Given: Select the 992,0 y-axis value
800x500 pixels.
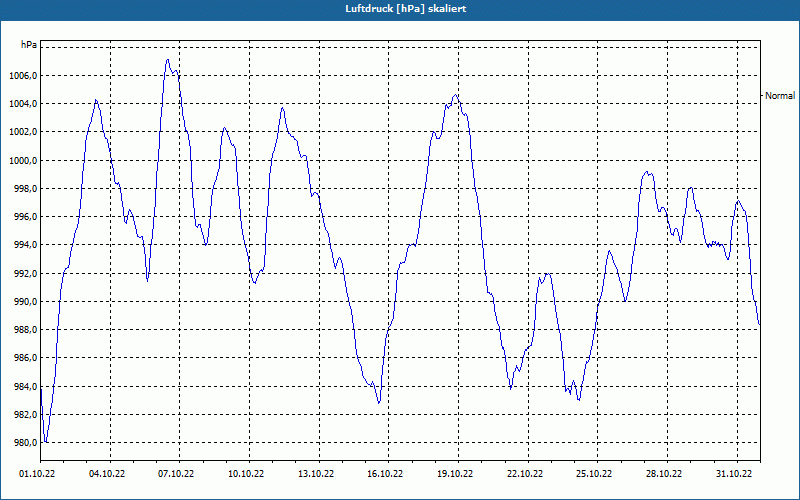Looking at the screenshot, I should [25, 273].
